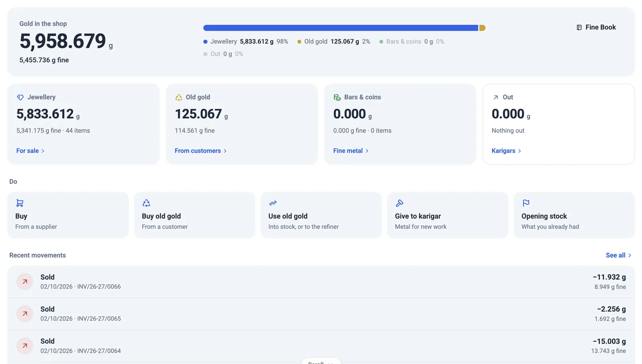
Task: Click sold icon for INV/26-27/0064
Action: tap(25, 346)
